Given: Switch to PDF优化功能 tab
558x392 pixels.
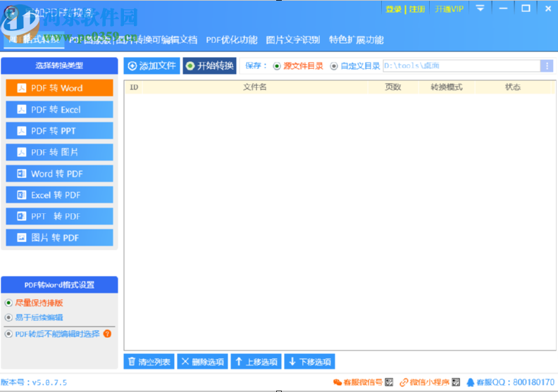Looking at the screenshot, I should coord(231,40).
